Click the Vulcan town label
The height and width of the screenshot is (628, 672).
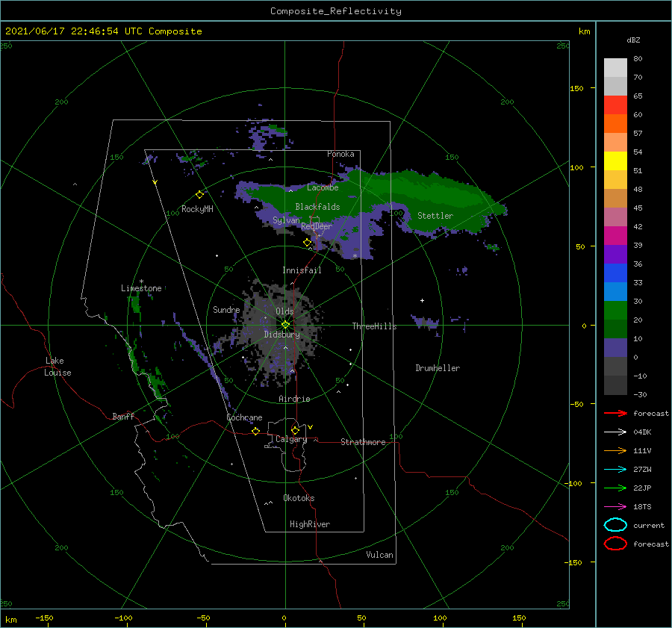pos(379,555)
